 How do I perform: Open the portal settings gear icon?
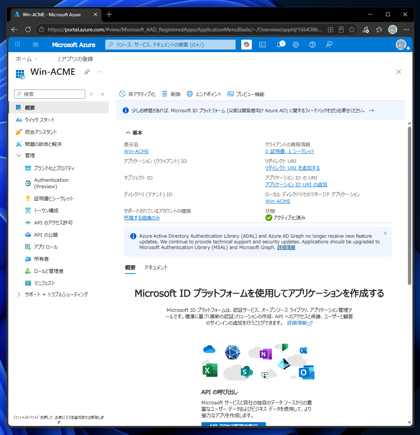coord(296,44)
